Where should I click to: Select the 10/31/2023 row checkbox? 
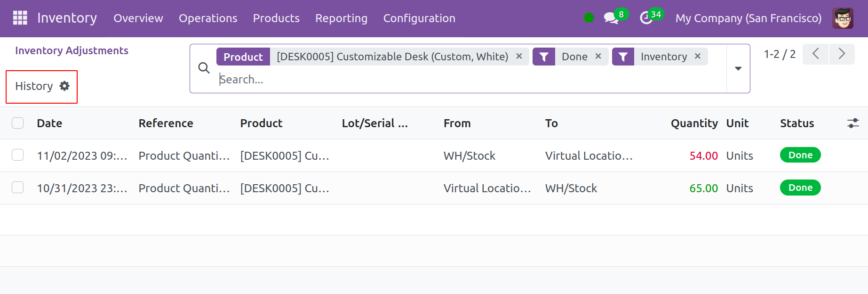(x=18, y=188)
